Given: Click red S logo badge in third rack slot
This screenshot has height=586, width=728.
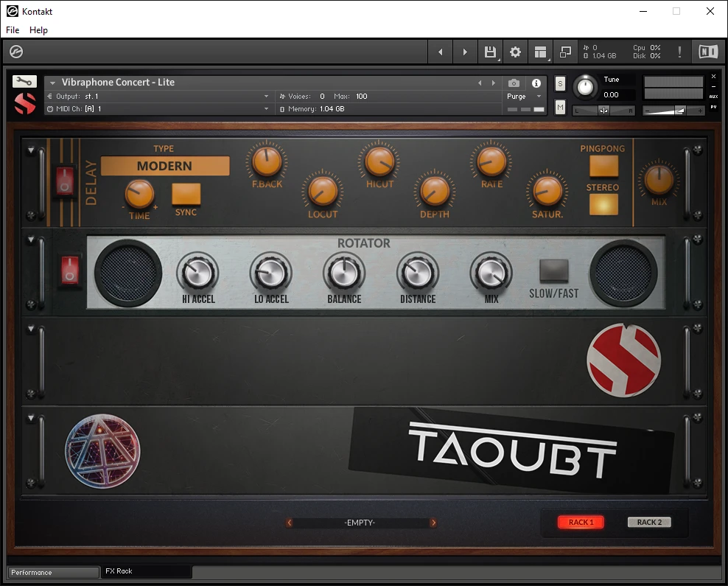Looking at the screenshot, I should (x=623, y=360).
